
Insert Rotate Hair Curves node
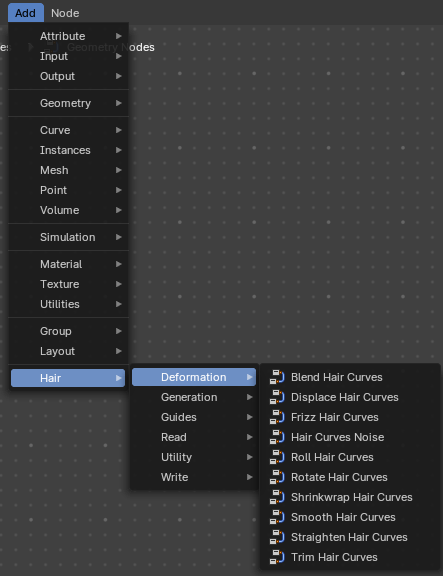[350, 477]
